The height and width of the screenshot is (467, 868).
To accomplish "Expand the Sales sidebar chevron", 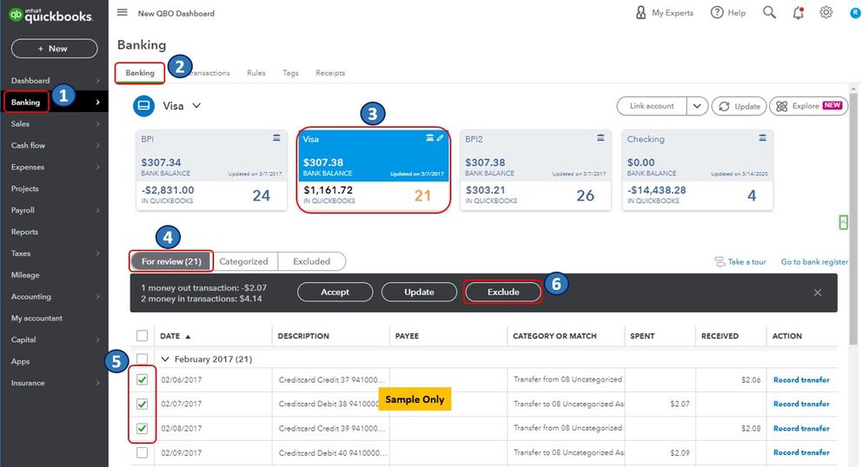I will click(x=98, y=123).
